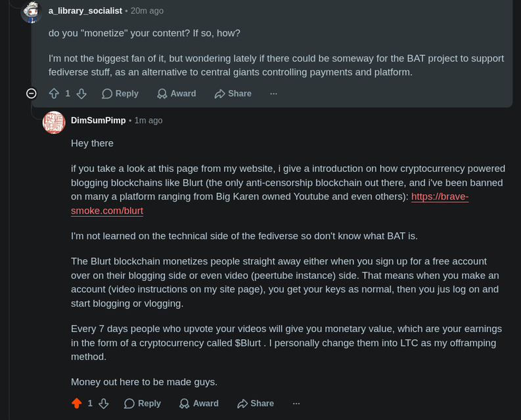Upvote a_library_socialist's comment
This screenshot has width=521, height=420.
[x=54, y=94]
